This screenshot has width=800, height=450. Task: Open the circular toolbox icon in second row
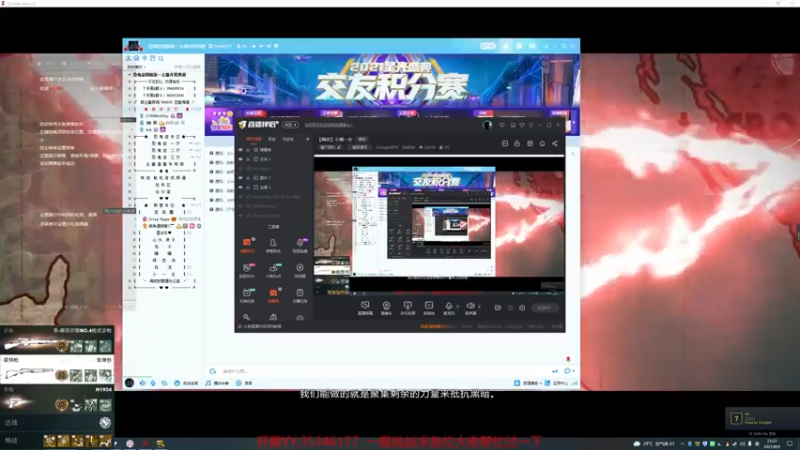[300, 270]
